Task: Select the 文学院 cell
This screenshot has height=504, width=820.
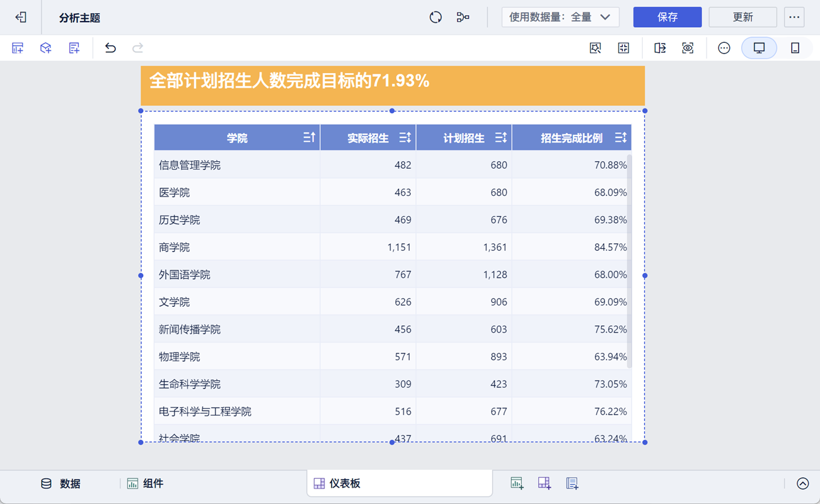Action: [x=237, y=302]
